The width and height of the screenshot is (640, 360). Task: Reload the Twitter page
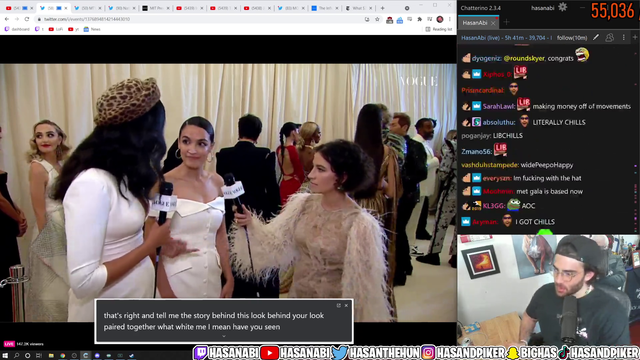click(x=27, y=19)
